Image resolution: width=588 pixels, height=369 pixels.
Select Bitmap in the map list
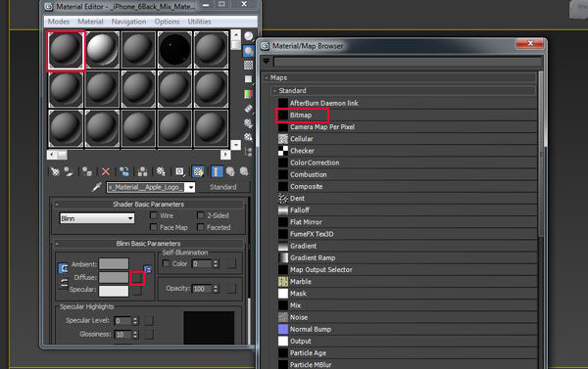(x=301, y=115)
